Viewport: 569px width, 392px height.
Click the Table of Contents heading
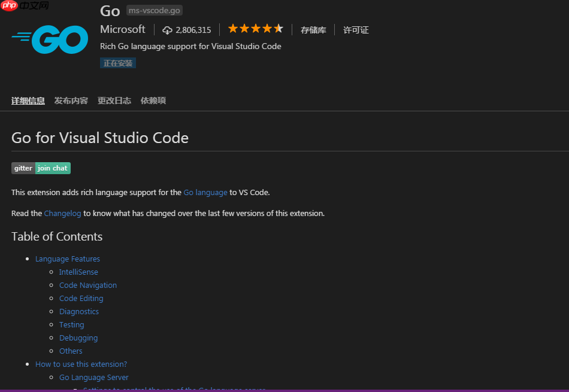click(x=57, y=237)
